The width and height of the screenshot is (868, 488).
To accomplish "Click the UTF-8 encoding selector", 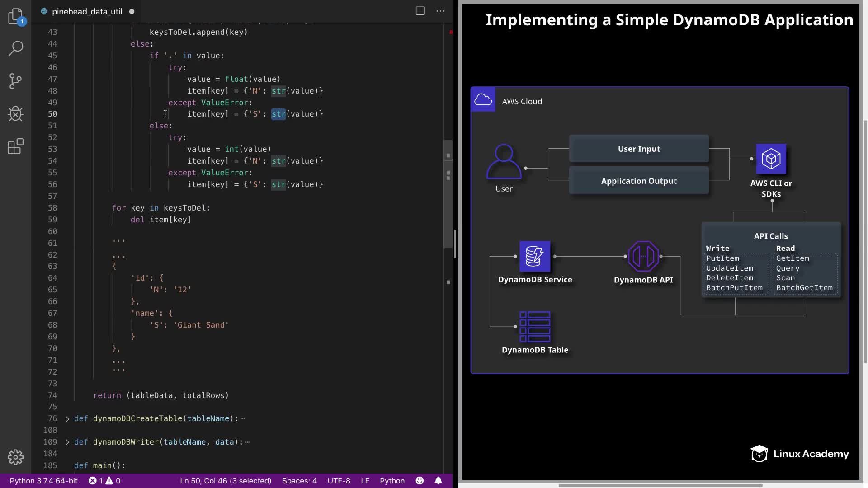I will 339,481.
